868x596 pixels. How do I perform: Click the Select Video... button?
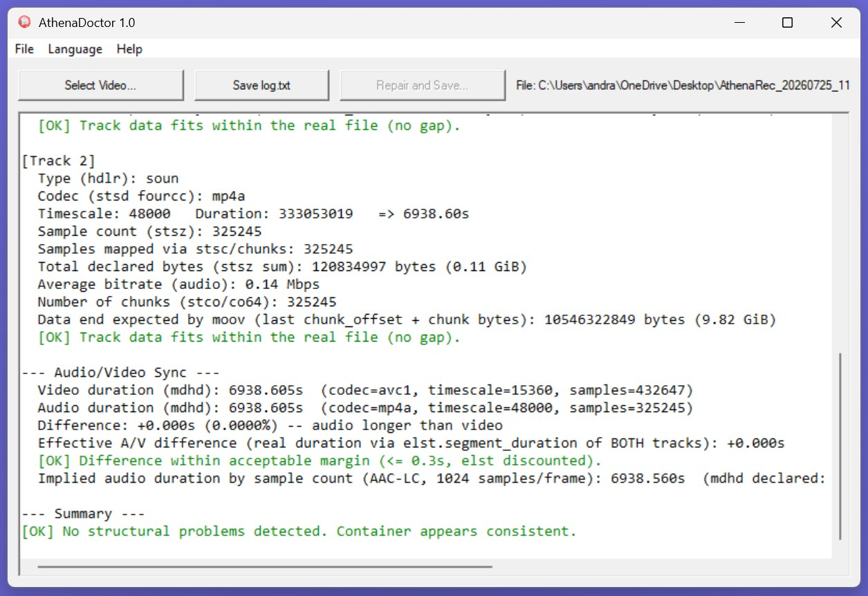[x=100, y=85]
